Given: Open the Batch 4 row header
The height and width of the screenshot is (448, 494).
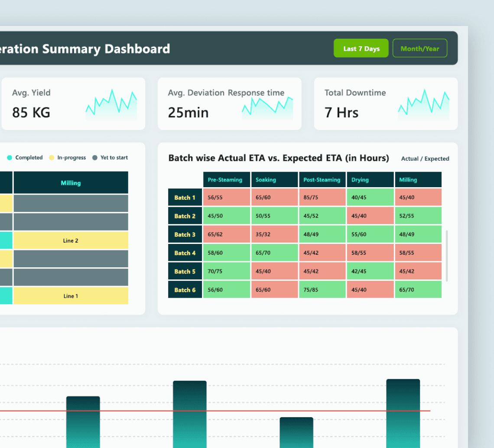Looking at the screenshot, I should [185, 253].
